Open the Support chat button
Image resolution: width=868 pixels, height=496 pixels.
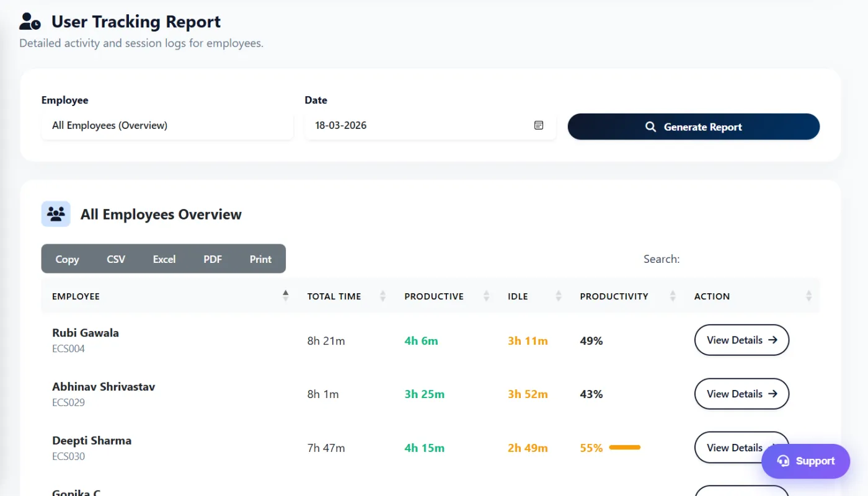(x=805, y=461)
